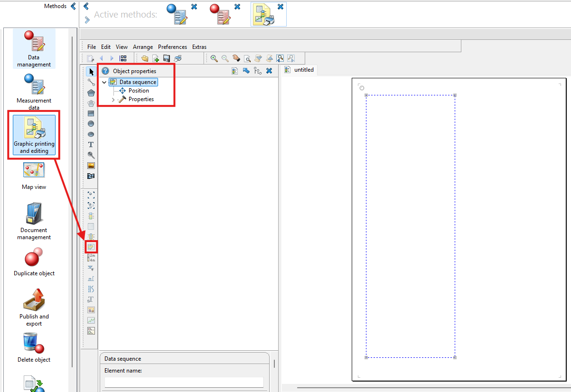Click the Data sequence tool icon
This screenshot has width=571, height=392.
pyautogui.click(x=91, y=247)
